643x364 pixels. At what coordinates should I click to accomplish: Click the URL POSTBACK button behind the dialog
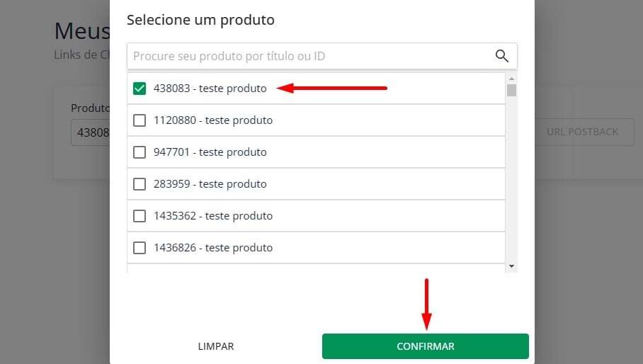point(582,132)
